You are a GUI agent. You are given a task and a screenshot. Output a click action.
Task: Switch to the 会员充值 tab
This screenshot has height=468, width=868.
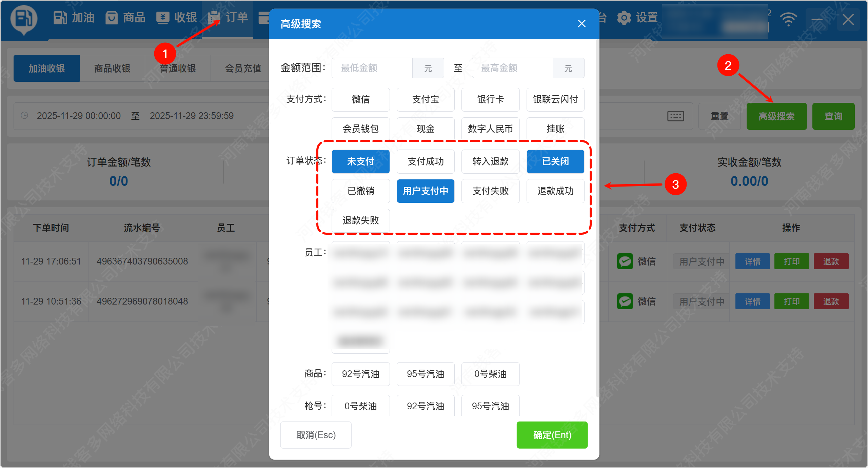(243, 69)
